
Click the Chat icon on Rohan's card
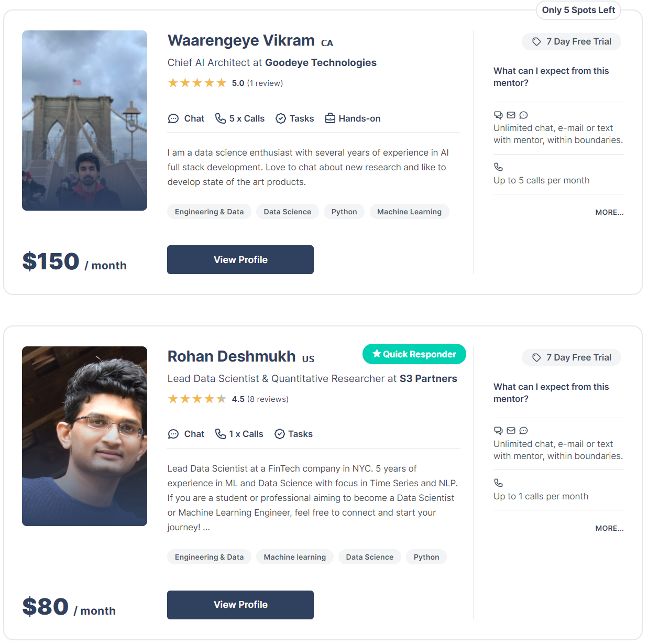click(173, 433)
